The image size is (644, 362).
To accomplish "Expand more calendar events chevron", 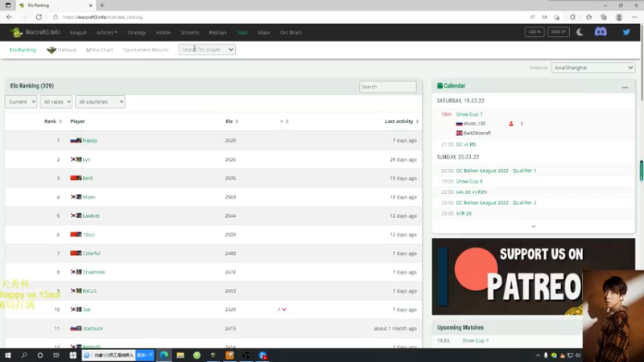I will [533, 226].
